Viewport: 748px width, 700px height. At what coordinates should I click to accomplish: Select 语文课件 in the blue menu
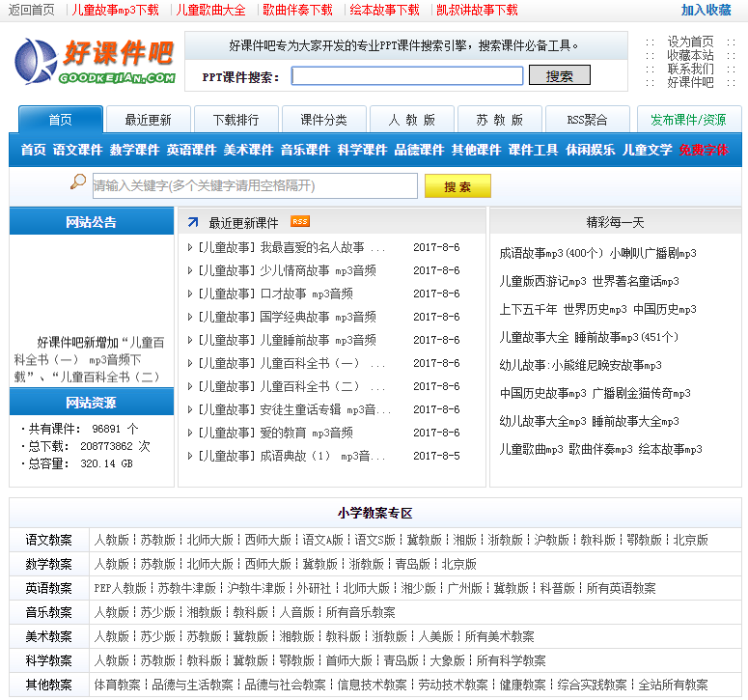pos(77,150)
